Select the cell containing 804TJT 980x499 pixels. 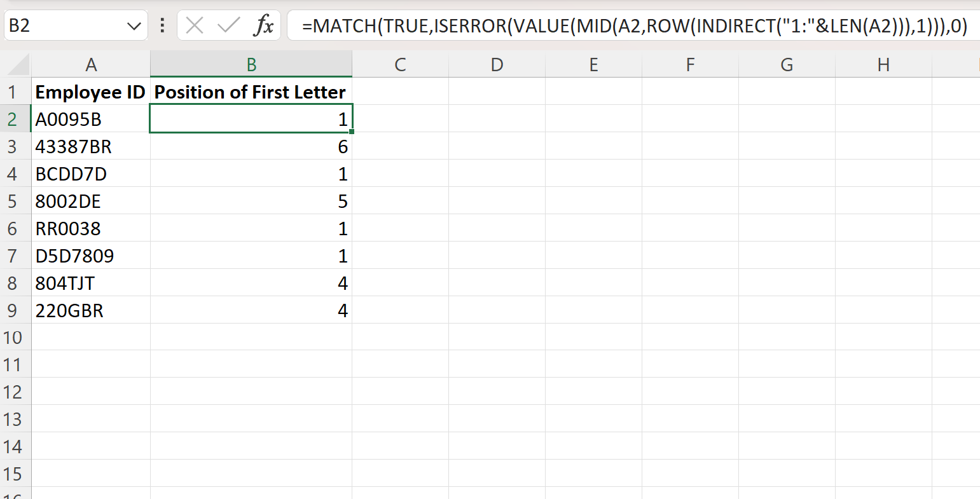pyautogui.click(x=92, y=283)
